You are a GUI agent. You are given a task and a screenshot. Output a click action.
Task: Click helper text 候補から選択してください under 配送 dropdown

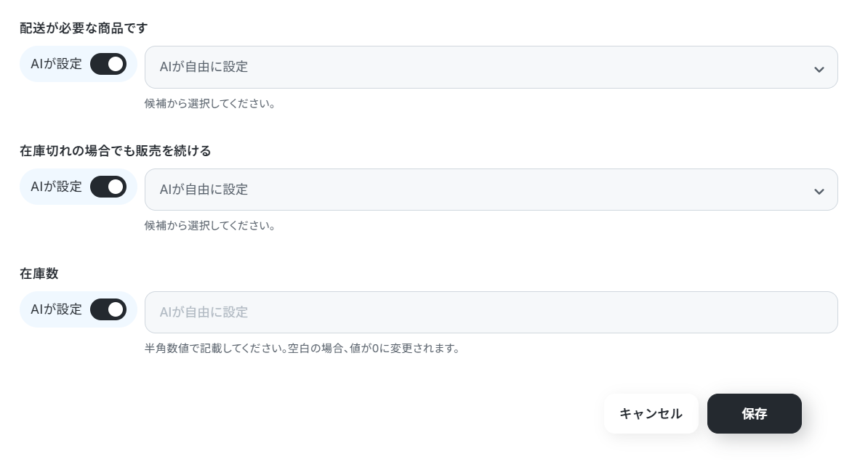[x=209, y=103]
